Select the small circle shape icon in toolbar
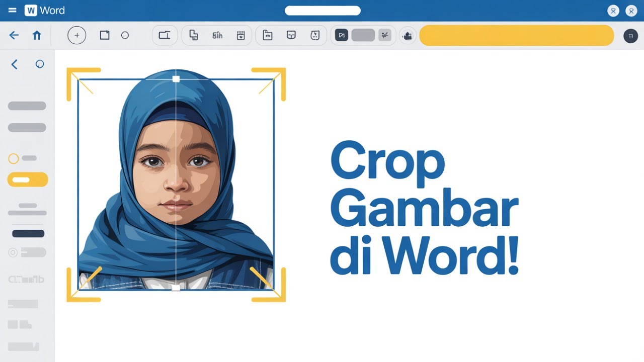Viewport: 644px width, 362px height. pyautogui.click(x=125, y=35)
